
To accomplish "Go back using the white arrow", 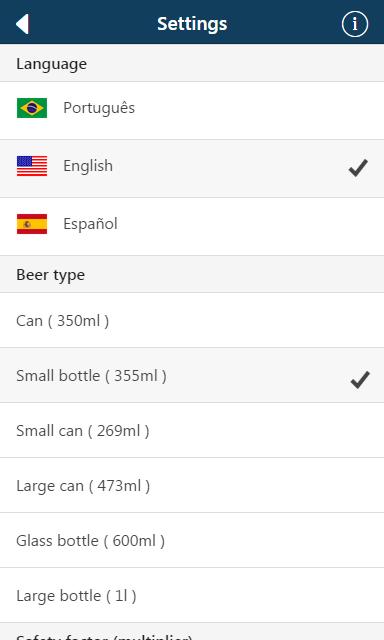I will [x=23, y=24].
